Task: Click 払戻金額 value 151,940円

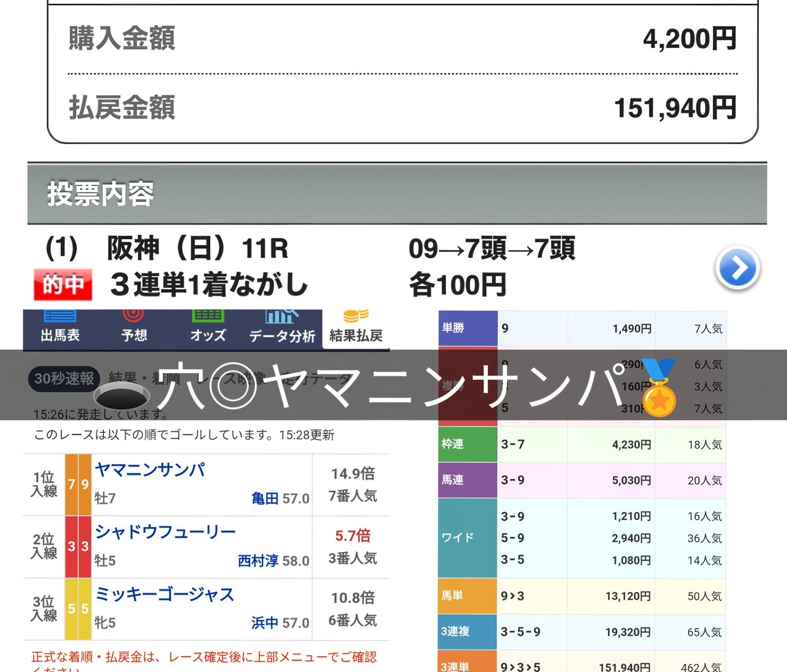Action: tap(675, 108)
